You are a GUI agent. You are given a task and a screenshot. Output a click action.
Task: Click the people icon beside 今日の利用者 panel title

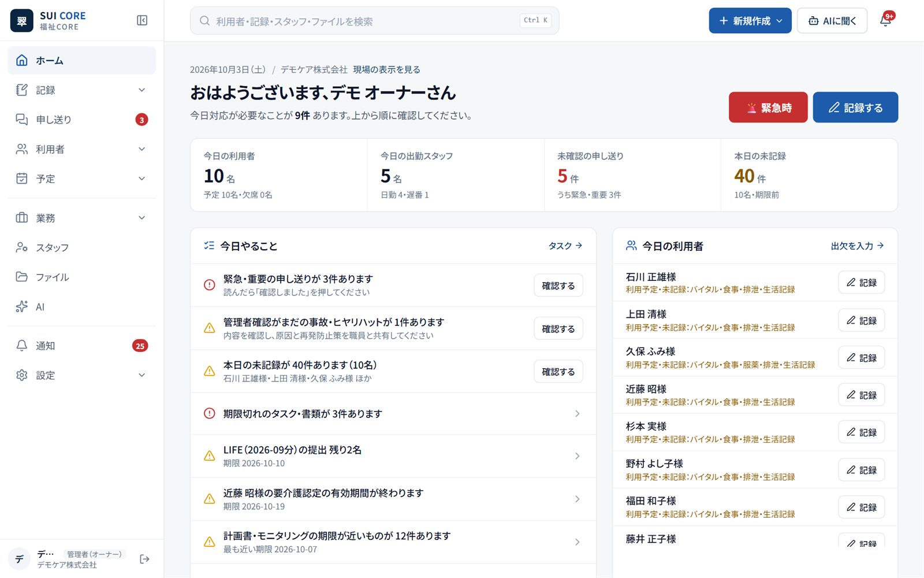631,246
